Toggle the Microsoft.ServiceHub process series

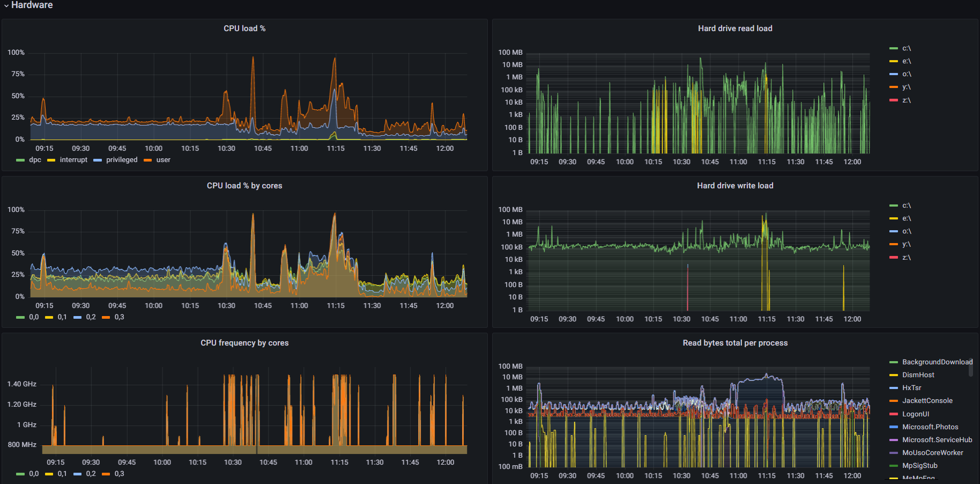click(x=937, y=440)
